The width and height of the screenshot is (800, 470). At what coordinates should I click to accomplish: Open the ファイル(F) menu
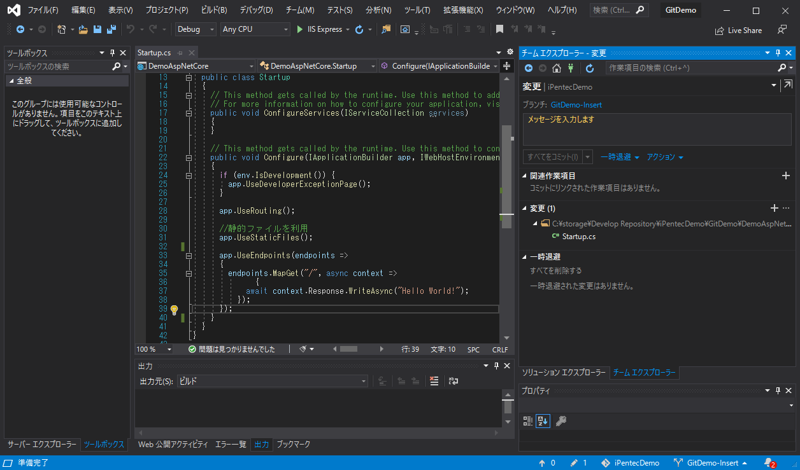(42, 10)
